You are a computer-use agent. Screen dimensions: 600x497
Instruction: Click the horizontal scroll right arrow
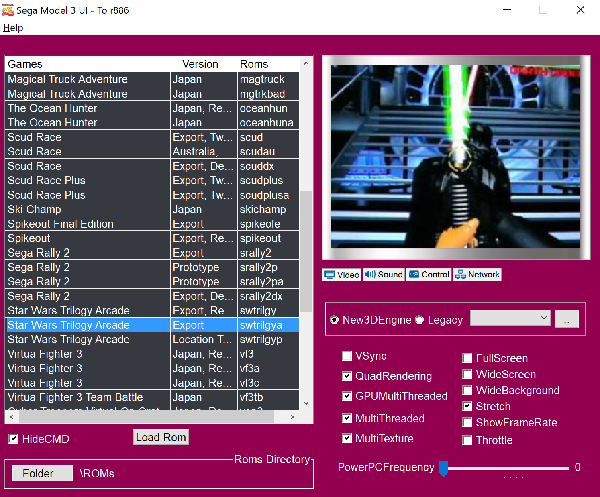pyautogui.click(x=292, y=417)
